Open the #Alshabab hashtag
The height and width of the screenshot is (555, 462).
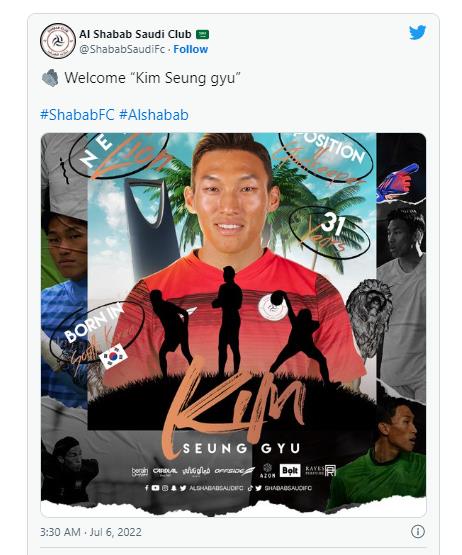(154, 115)
